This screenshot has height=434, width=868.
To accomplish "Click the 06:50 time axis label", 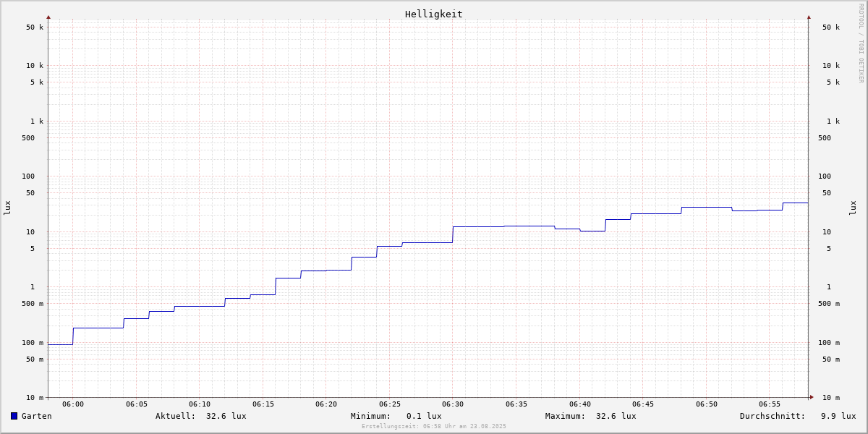I will [707, 404].
